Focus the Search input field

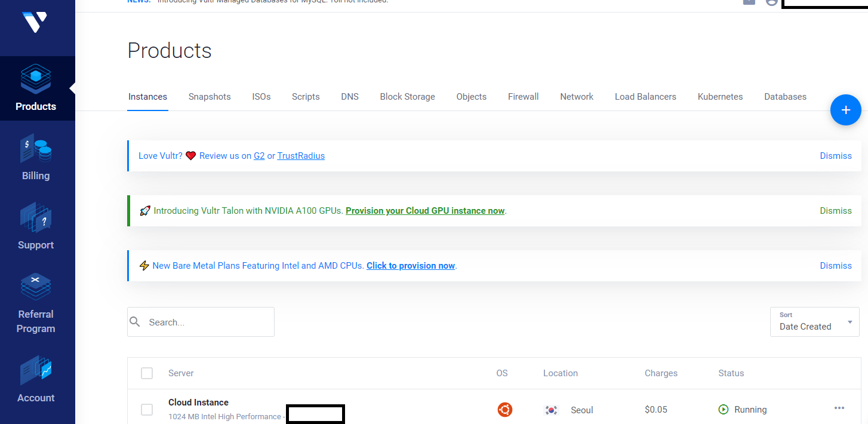click(201, 322)
